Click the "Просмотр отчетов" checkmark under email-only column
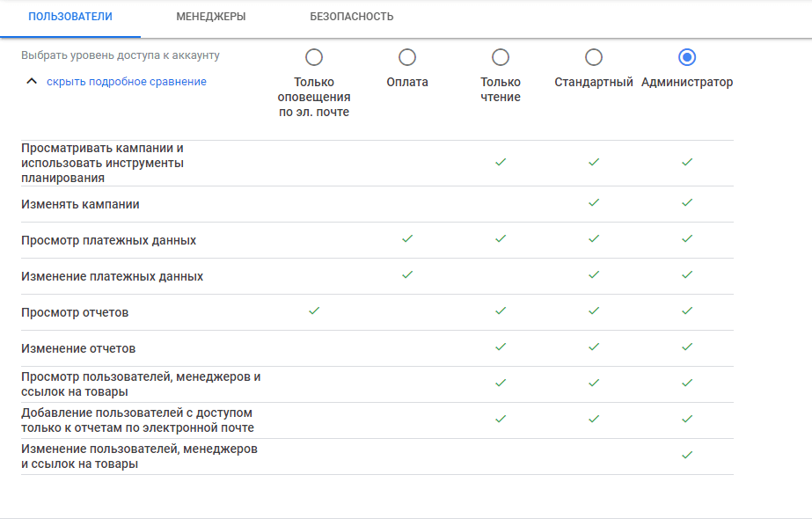 tap(314, 310)
